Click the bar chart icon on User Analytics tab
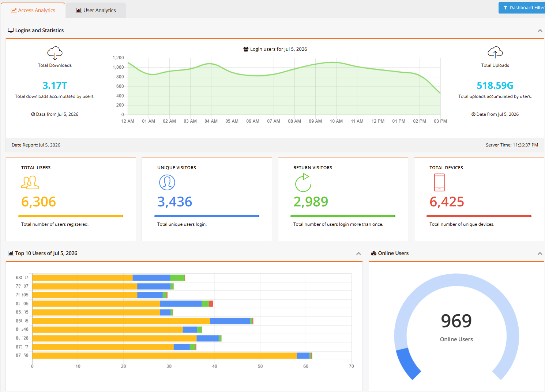This screenshot has width=545, height=392. (79, 10)
